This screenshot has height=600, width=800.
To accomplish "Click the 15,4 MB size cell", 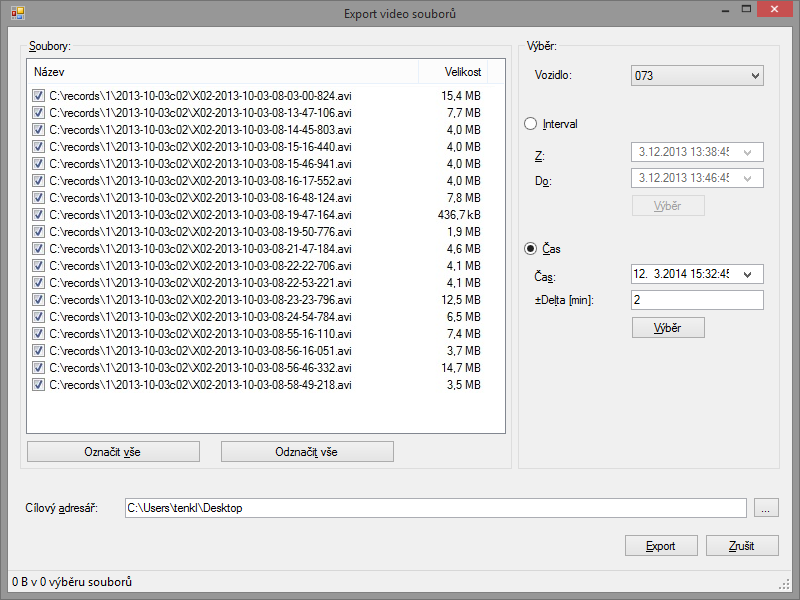I will click(461, 95).
